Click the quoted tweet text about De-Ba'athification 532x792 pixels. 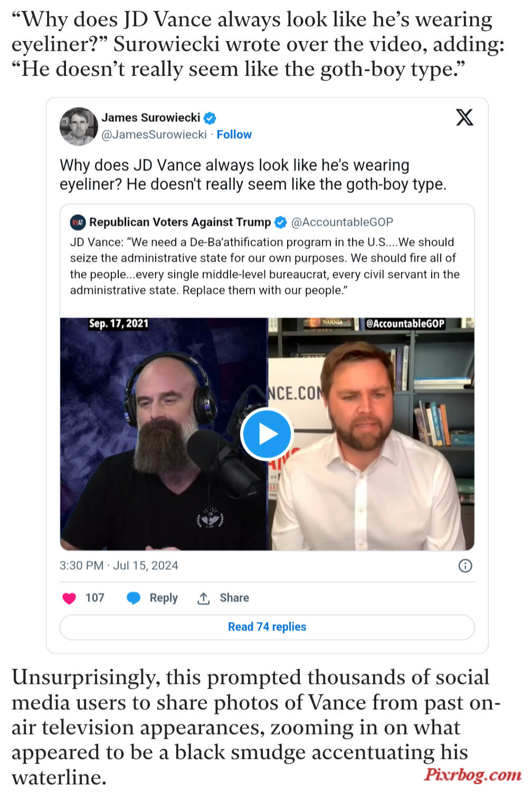tap(265, 266)
